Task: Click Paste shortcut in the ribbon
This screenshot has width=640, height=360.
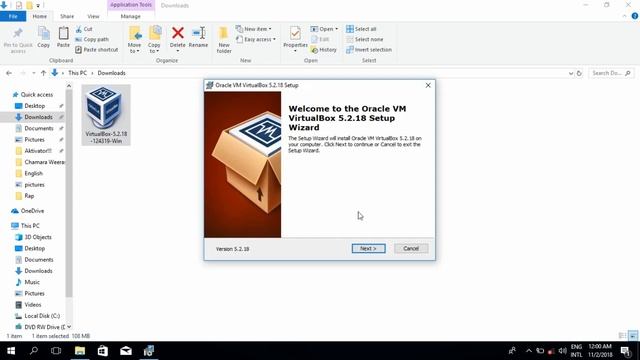Action: point(97,49)
